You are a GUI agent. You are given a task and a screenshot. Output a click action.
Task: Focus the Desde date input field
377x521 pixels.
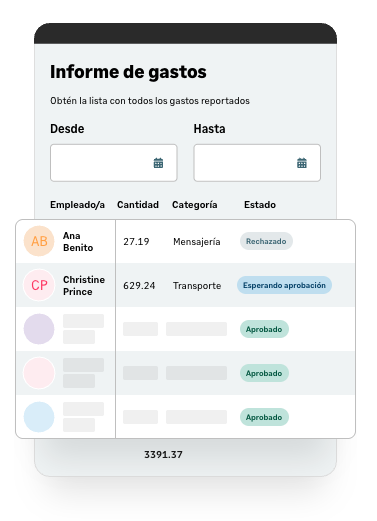(114, 163)
